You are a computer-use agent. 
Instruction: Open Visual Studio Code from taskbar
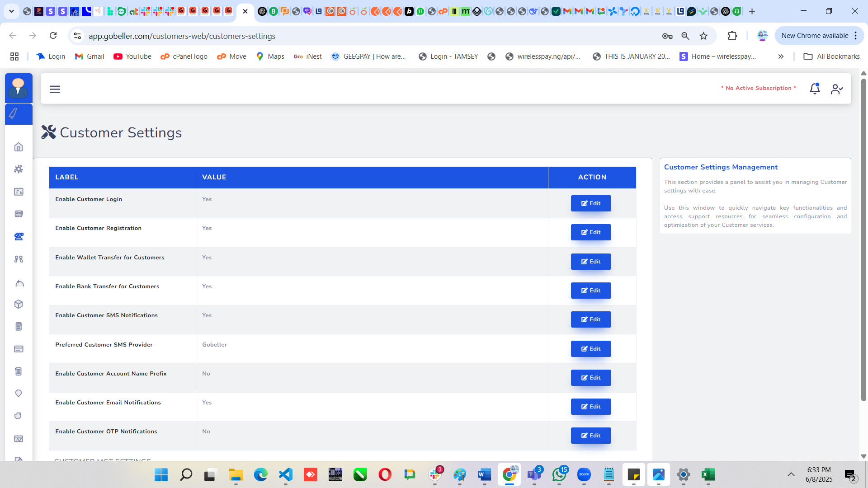pos(286,475)
